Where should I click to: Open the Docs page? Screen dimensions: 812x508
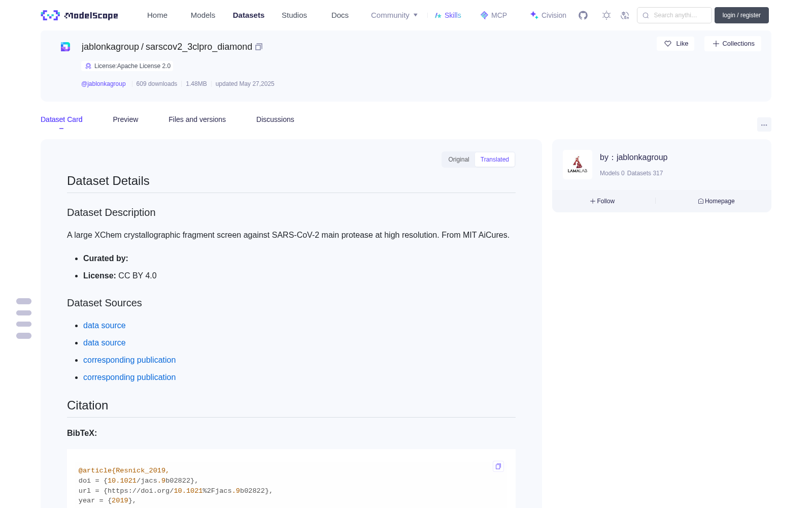[340, 15]
